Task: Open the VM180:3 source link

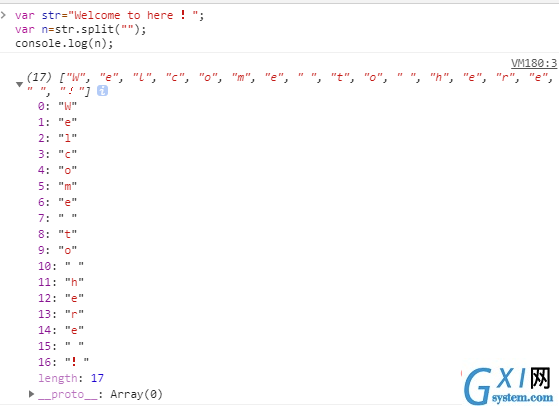Action: 534,63
